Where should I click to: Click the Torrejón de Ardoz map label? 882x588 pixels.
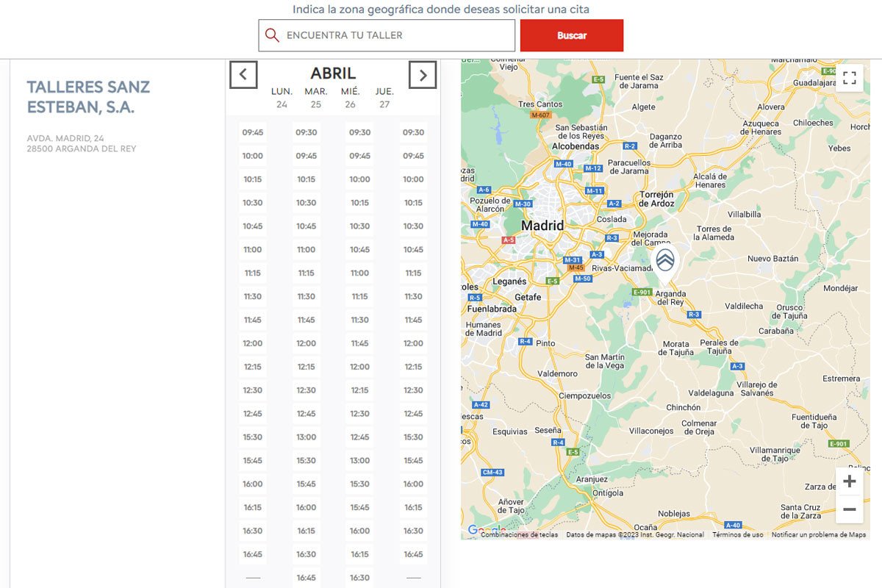(x=656, y=198)
